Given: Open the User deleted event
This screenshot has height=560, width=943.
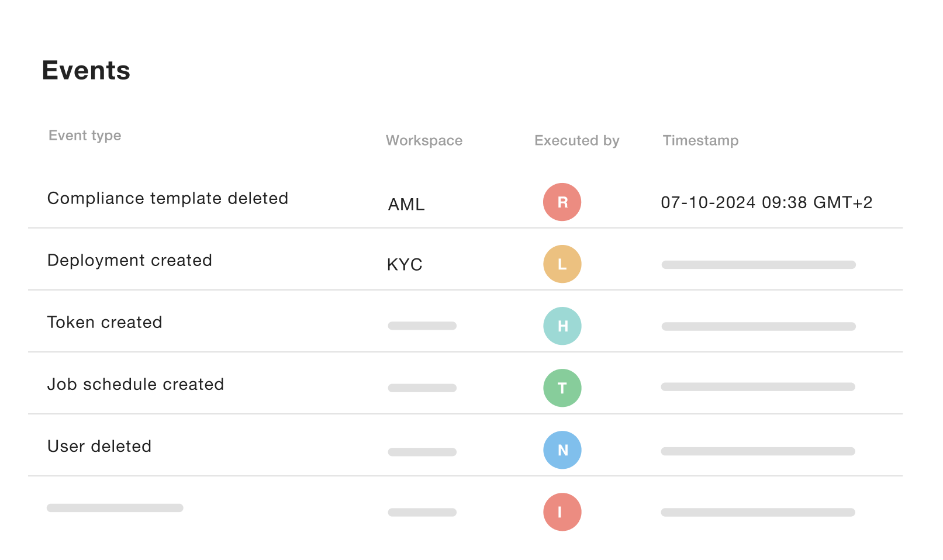Looking at the screenshot, I should point(99,446).
